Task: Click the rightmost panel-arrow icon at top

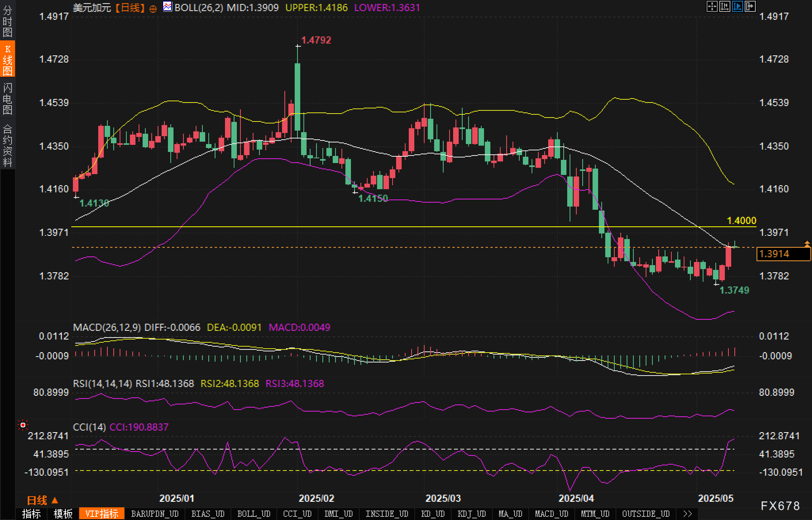Action: [x=750, y=6]
